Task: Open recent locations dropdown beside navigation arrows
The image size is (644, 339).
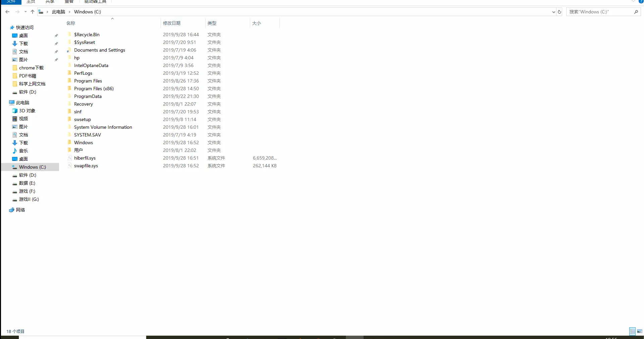Action: [25, 12]
